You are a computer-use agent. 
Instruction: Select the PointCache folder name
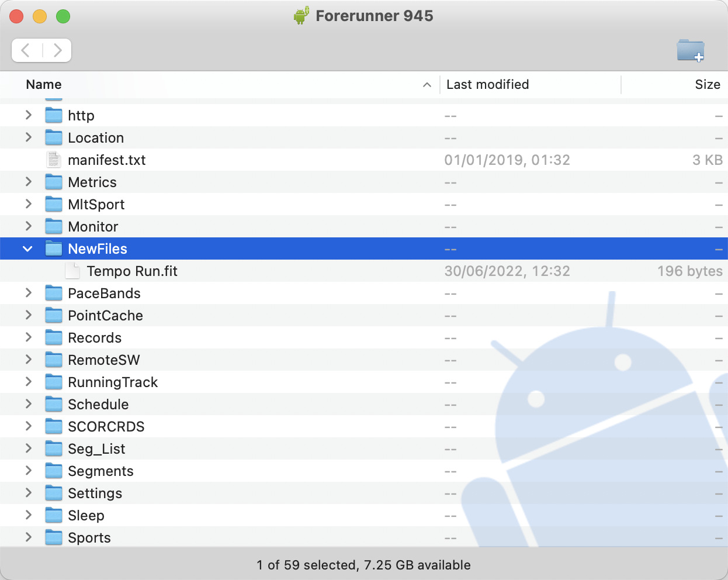[105, 315]
